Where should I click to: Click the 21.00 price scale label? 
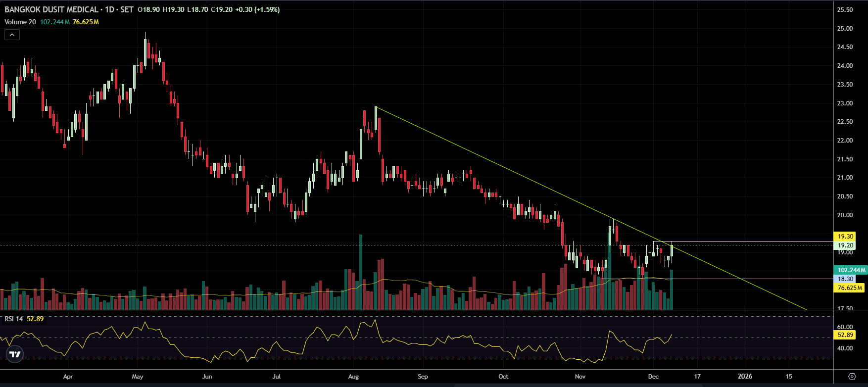point(845,178)
